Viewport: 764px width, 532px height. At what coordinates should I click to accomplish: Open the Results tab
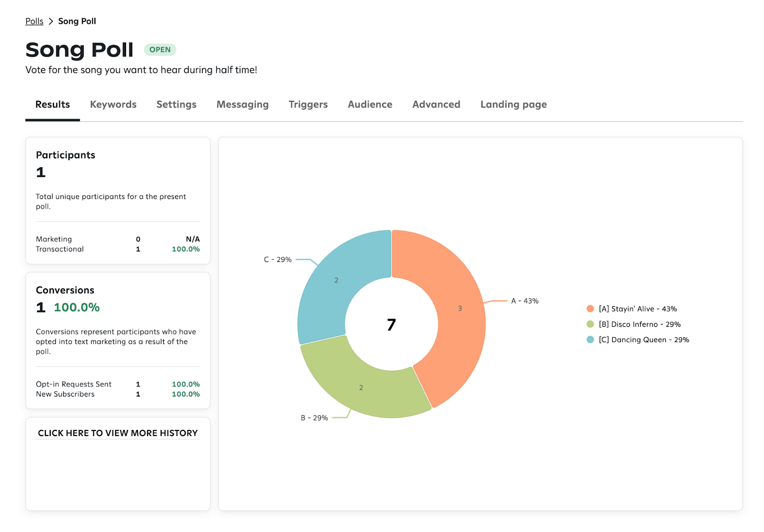(53, 104)
